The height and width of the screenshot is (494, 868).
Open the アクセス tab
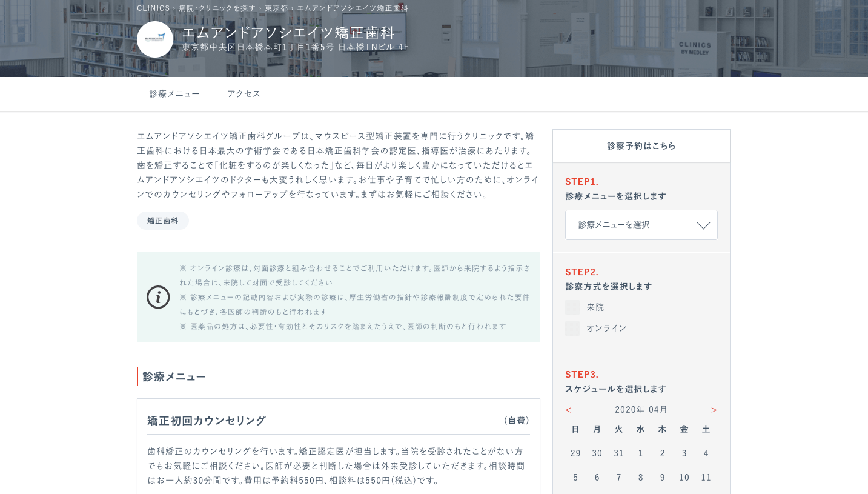[x=244, y=93]
